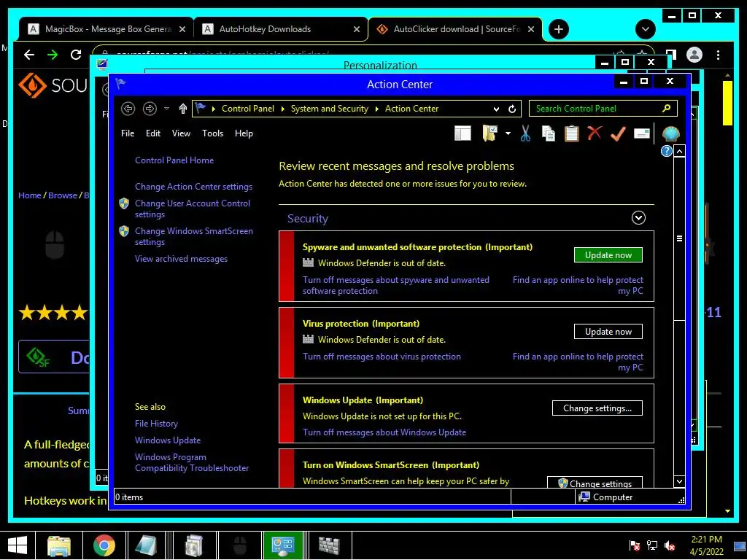Open the File menu
747x560 pixels.
tap(128, 133)
